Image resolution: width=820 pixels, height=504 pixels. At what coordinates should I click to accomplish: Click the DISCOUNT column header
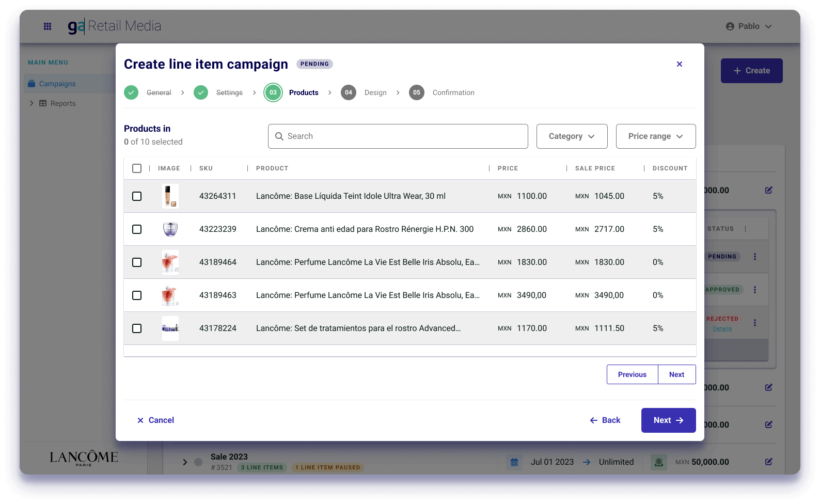pyautogui.click(x=670, y=168)
